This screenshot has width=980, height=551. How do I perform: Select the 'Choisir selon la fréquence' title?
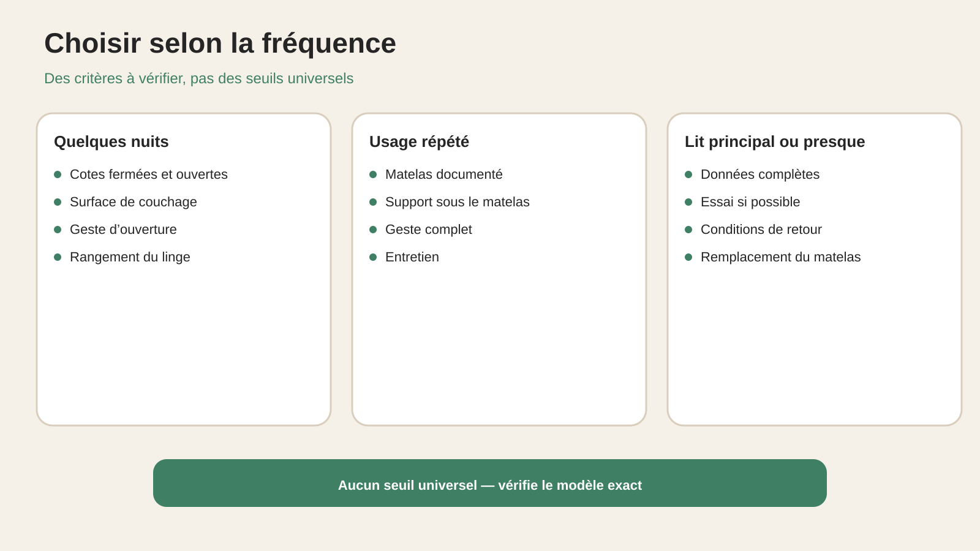click(x=220, y=43)
